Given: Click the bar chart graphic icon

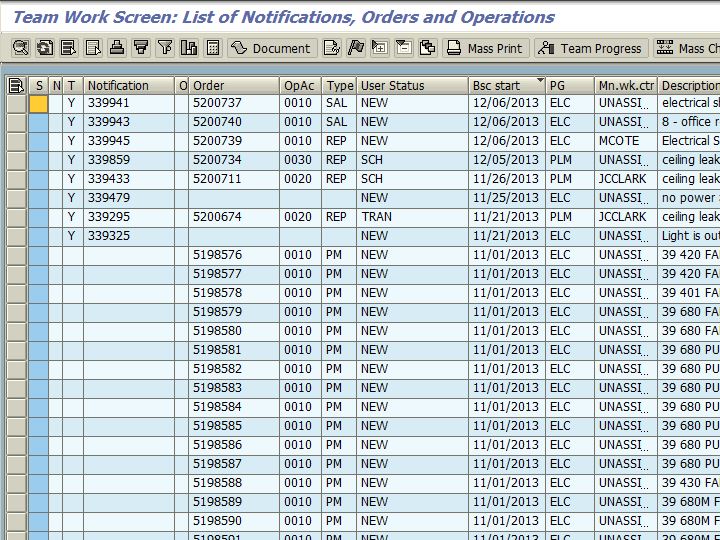Looking at the screenshot, I should click(189, 48).
